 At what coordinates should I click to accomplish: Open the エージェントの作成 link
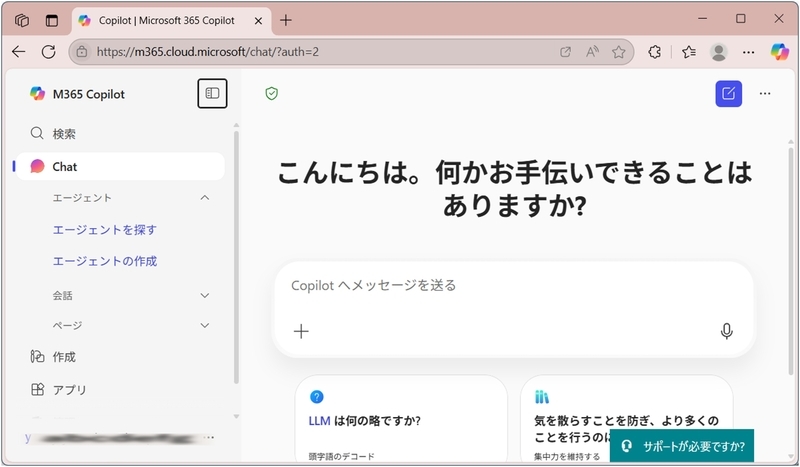click(105, 261)
